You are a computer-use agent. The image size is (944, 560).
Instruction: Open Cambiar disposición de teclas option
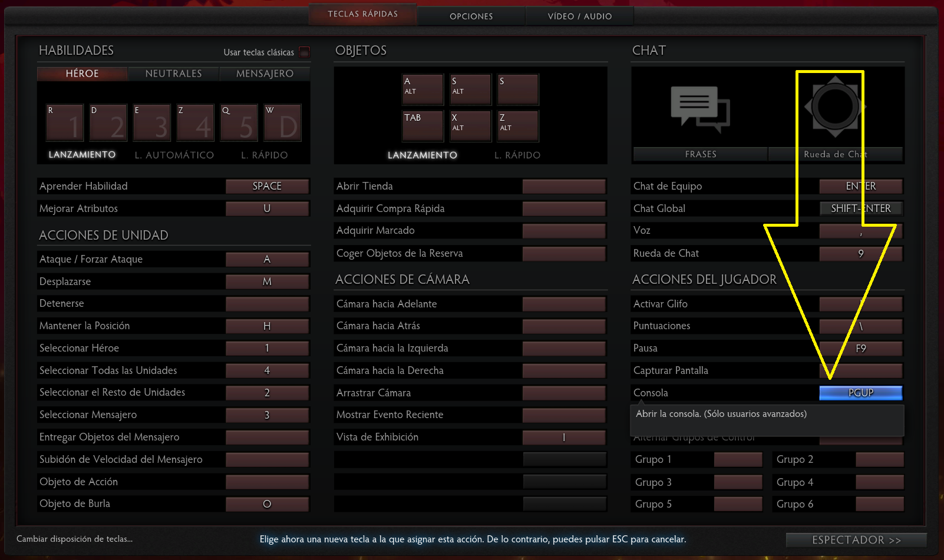(74, 539)
